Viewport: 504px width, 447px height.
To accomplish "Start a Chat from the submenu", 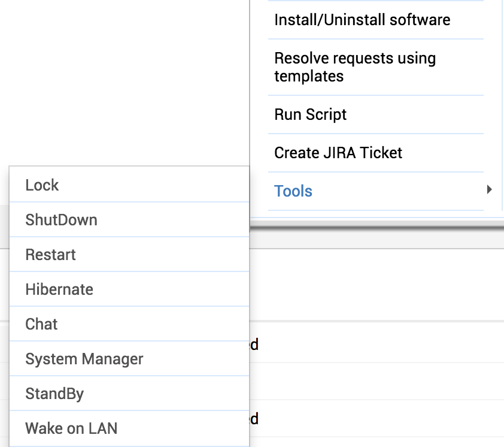I will pos(42,324).
